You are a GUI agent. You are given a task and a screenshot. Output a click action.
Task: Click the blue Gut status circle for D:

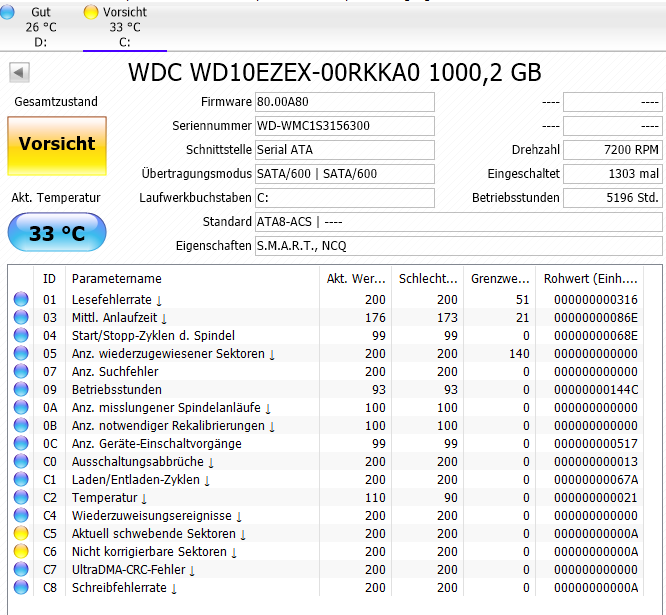[7, 12]
